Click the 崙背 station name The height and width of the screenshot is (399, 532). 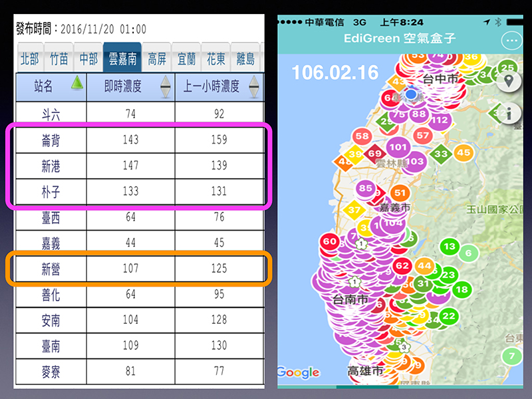51,140
